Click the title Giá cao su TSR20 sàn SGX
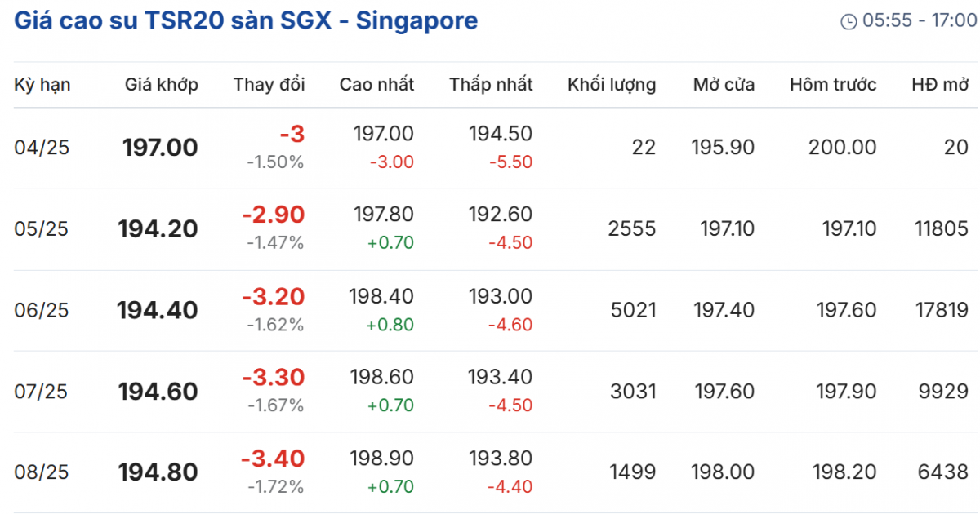Viewport: 980px width, 514px height. click(246, 20)
